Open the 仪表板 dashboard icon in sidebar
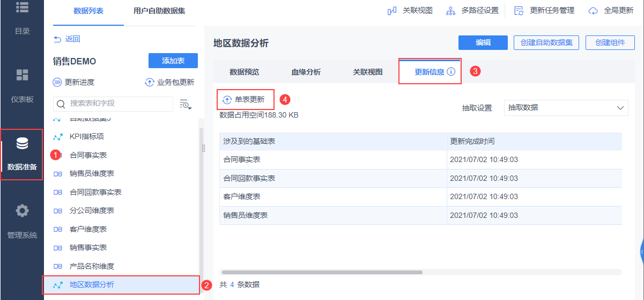This screenshot has height=300, width=644. [x=22, y=75]
